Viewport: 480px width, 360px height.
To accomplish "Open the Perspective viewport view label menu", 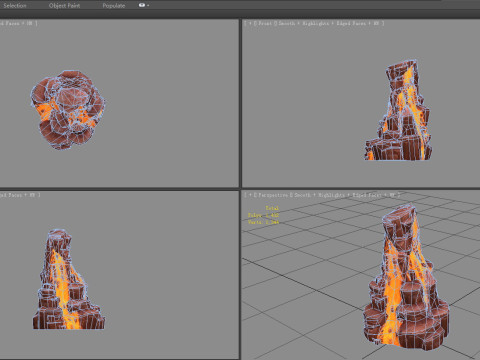I will pyautogui.click(x=272, y=195).
